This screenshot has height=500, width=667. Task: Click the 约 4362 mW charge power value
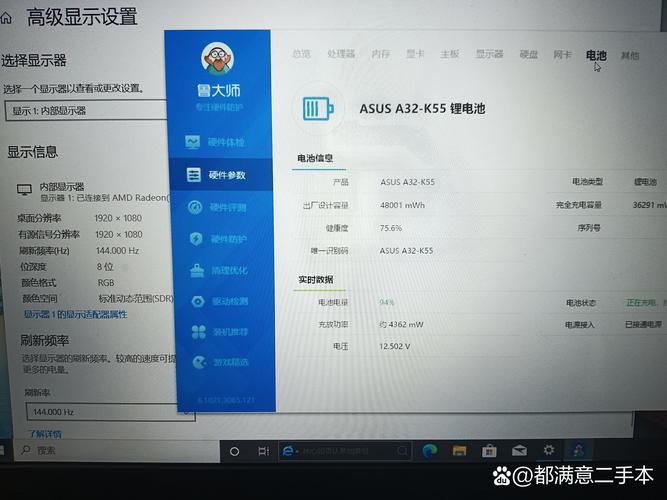pos(401,324)
